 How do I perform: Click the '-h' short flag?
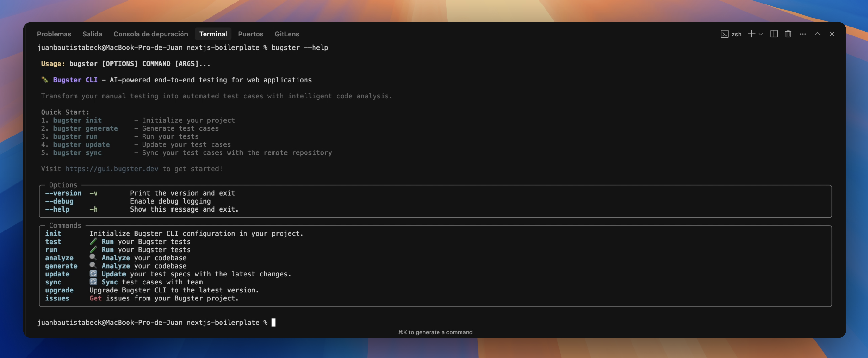(x=93, y=209)
